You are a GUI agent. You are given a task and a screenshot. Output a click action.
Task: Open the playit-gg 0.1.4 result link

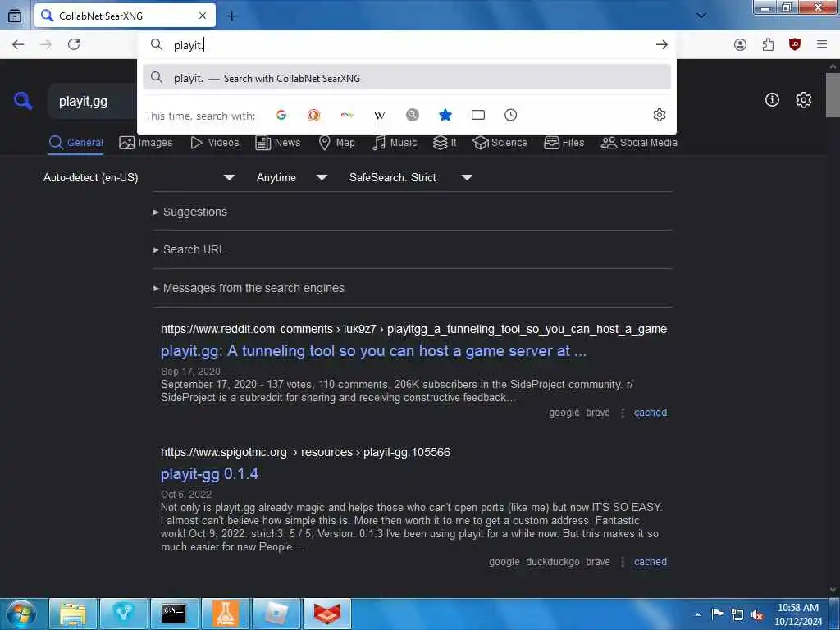(209, 474)
